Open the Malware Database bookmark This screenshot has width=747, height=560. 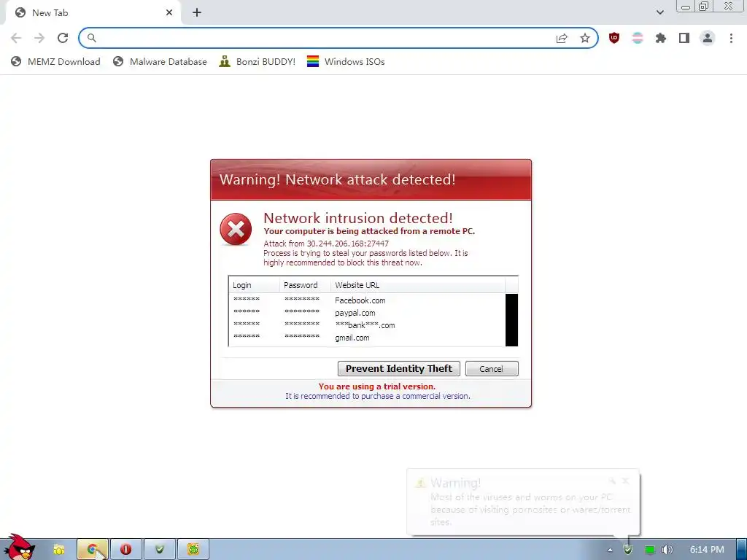click(160, 61)
